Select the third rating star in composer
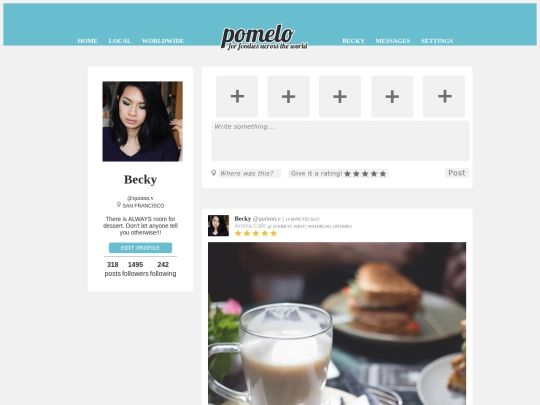Screen dimensions: 540x405 (x=365, y=174)
